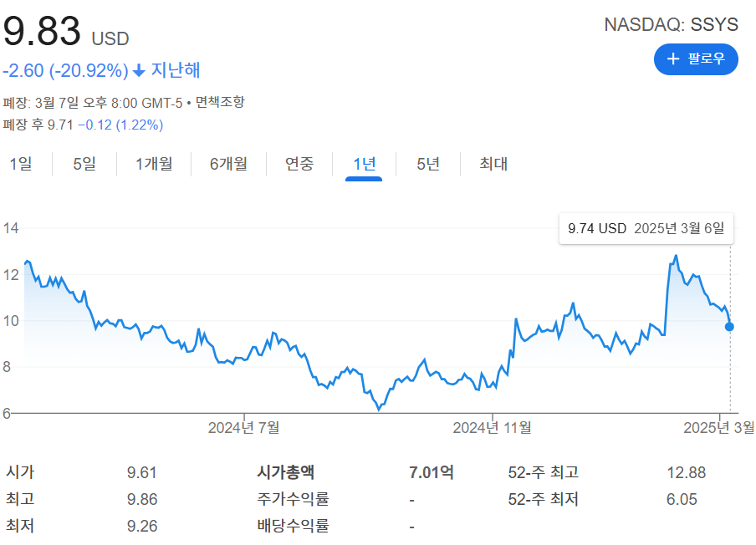The height and width of the screenshot is (545, 756).
Task: Switch to the 5년 chart range
Action: coord(427,165)
